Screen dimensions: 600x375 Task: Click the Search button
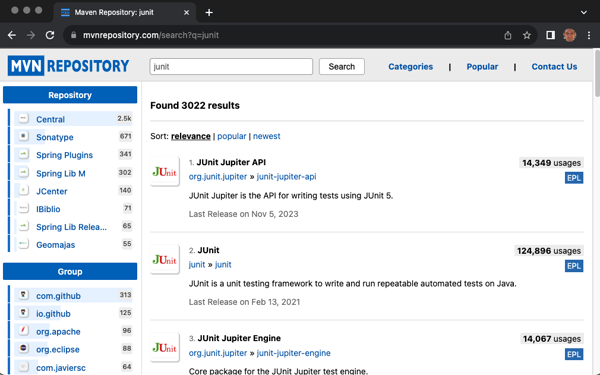342,67
